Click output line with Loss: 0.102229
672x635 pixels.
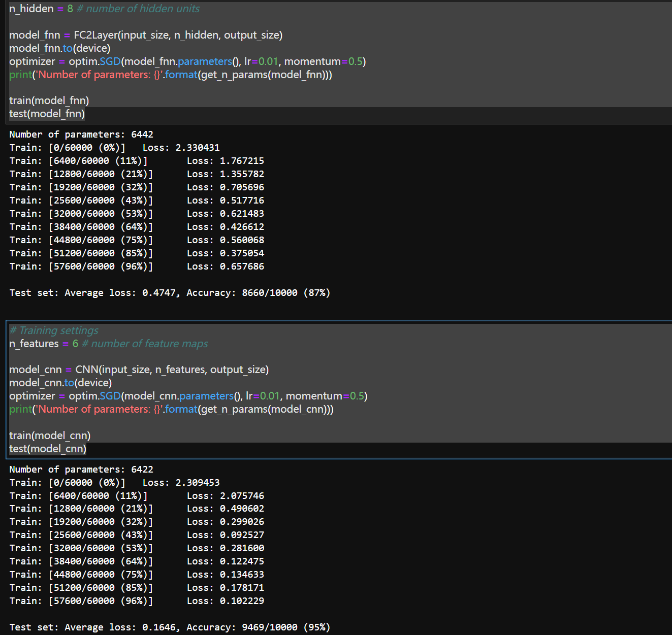[137, 601]
